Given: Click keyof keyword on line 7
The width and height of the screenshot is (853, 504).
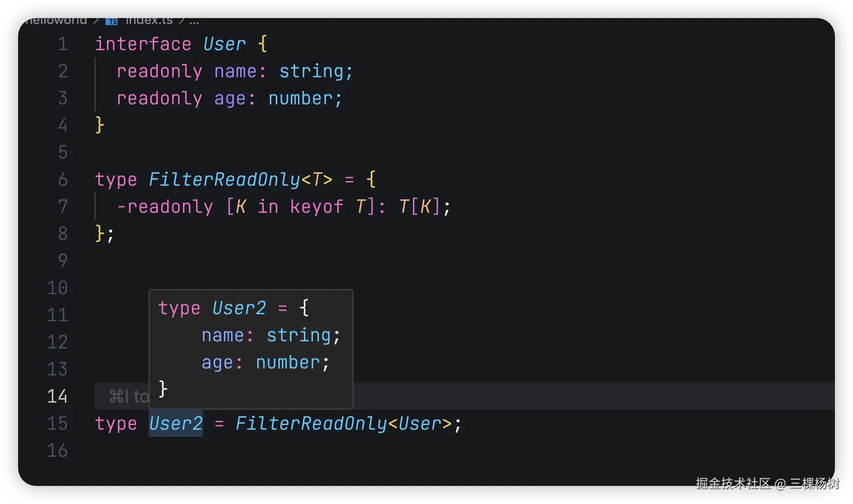Looking at the screenshot, I should [x=316, y=206].
